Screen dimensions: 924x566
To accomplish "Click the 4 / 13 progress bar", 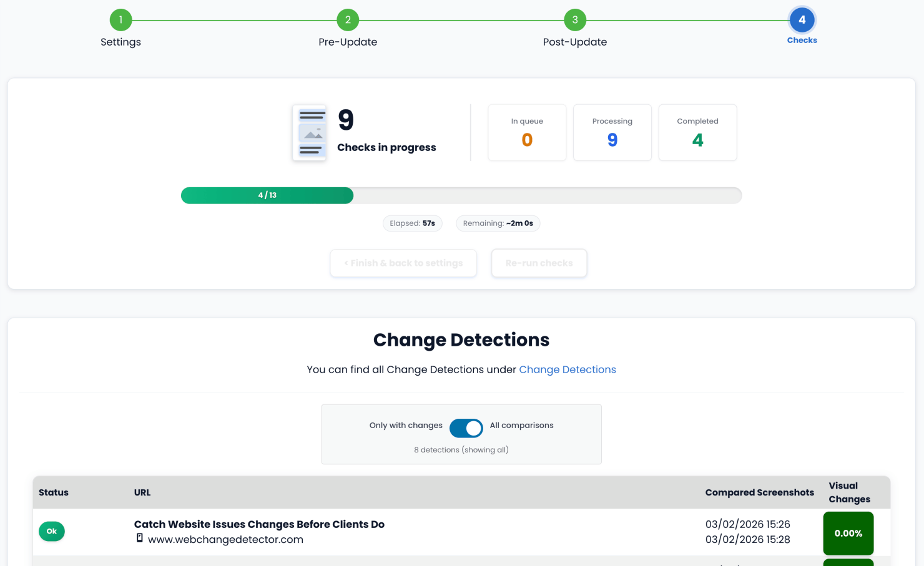I will [461, 195].
